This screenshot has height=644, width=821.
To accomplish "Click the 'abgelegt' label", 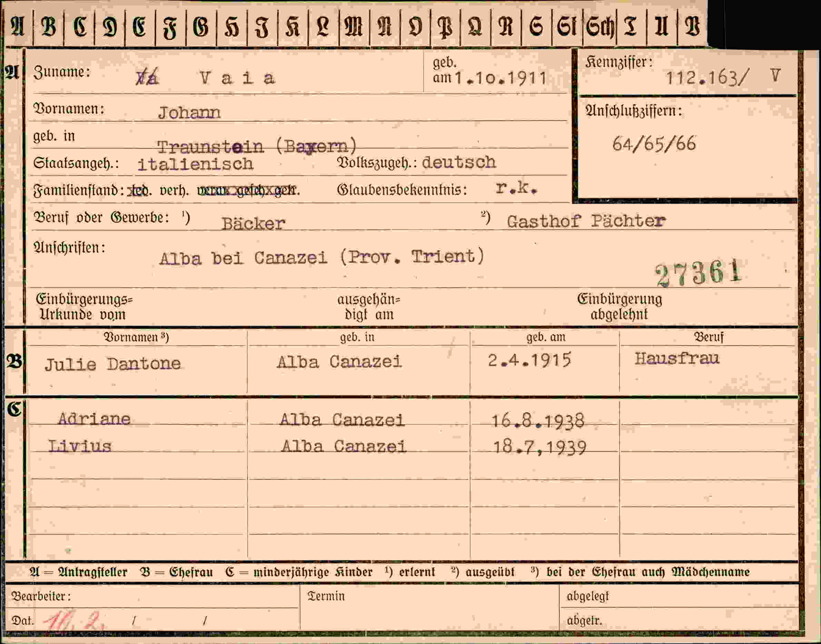I will tap(588, 596).
